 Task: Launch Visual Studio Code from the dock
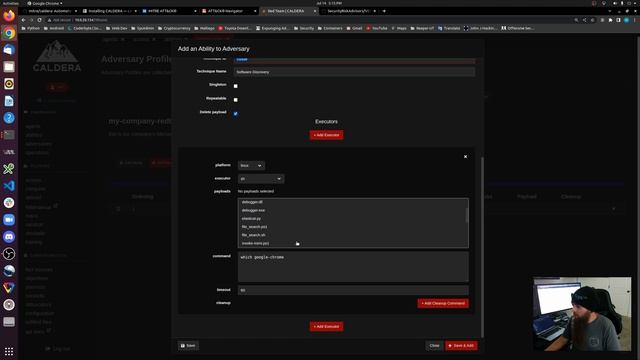[x=9, y=186]
